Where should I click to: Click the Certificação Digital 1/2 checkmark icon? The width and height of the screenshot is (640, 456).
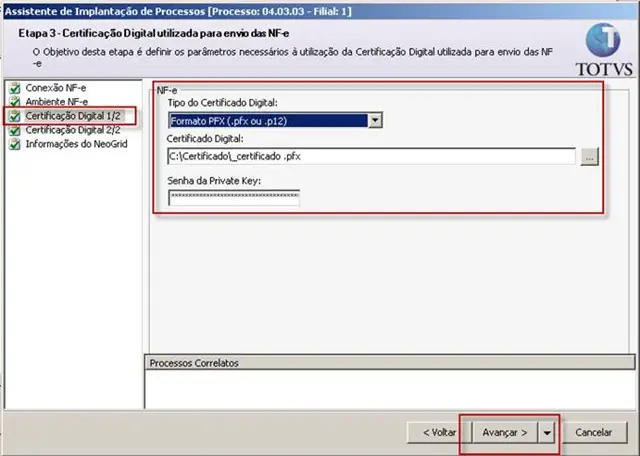(x=15, y=116)
